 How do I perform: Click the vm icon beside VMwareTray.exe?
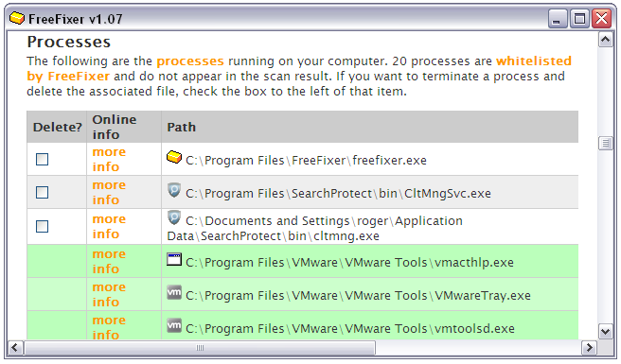coord(174,292)
